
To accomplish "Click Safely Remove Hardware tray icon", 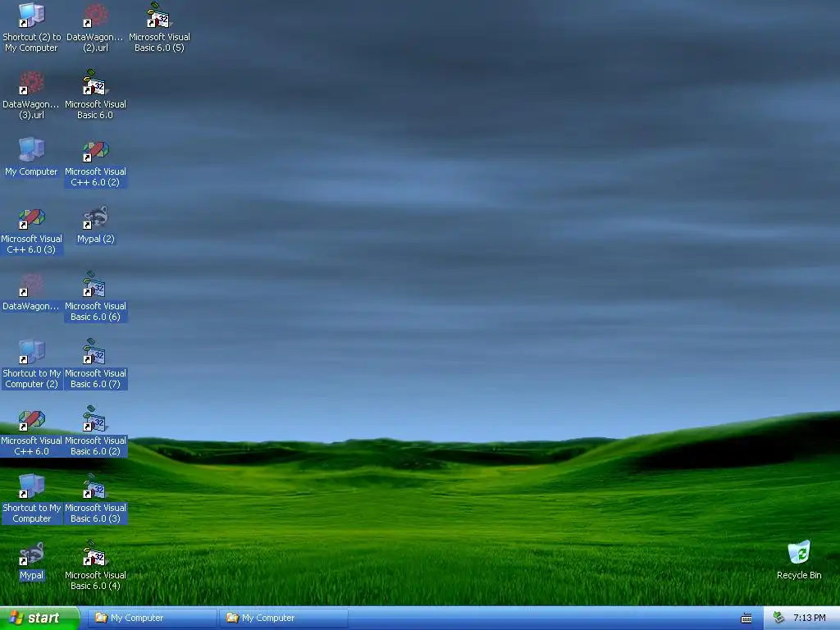I will [x=778, y=618].
